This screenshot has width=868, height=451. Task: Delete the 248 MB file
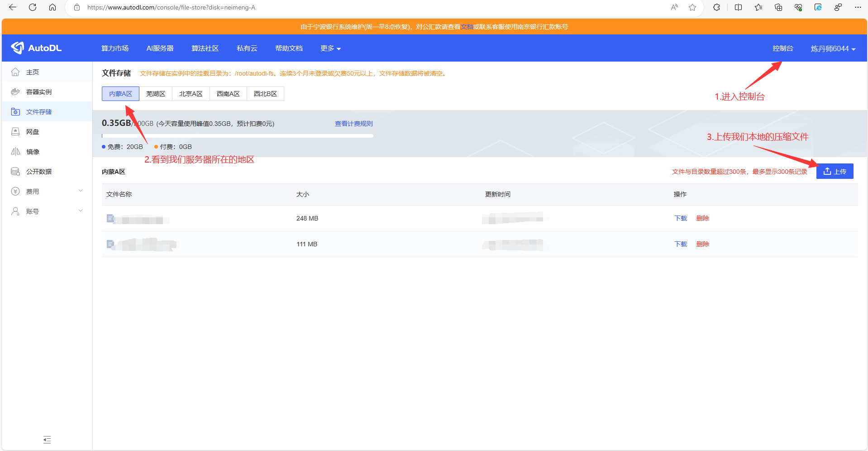(702, 218)
